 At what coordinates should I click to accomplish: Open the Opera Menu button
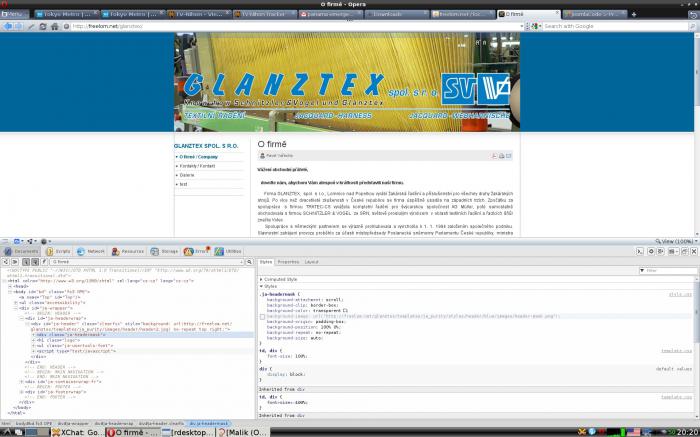pos(15,14)
